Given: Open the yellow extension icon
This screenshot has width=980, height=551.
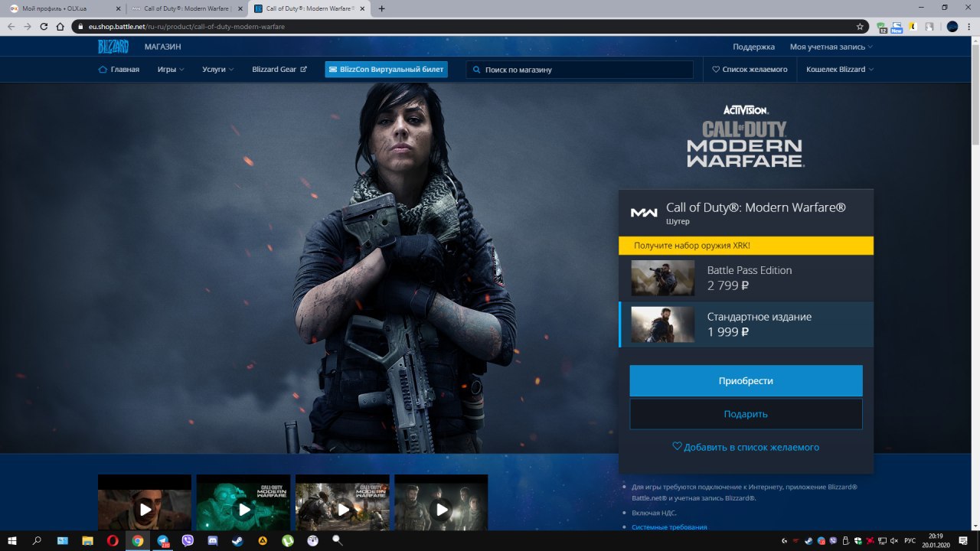Looking at the screenshot, I should tap(913, 26).
